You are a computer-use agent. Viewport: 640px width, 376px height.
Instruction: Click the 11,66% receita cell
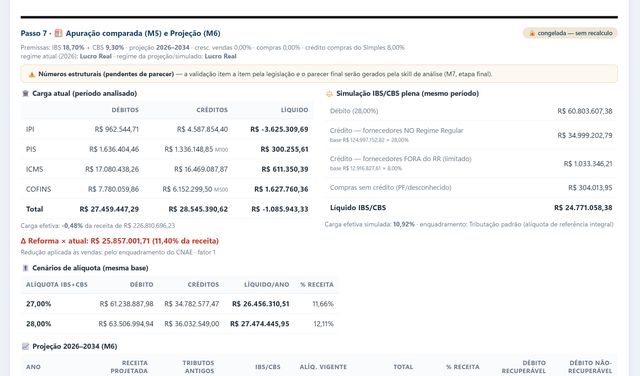(323, 304)
